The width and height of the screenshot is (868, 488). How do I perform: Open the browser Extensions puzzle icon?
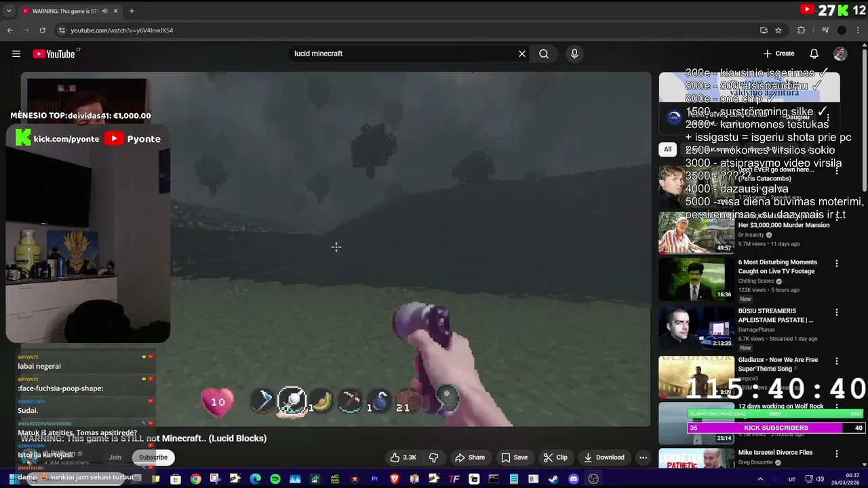click(801, 30)
